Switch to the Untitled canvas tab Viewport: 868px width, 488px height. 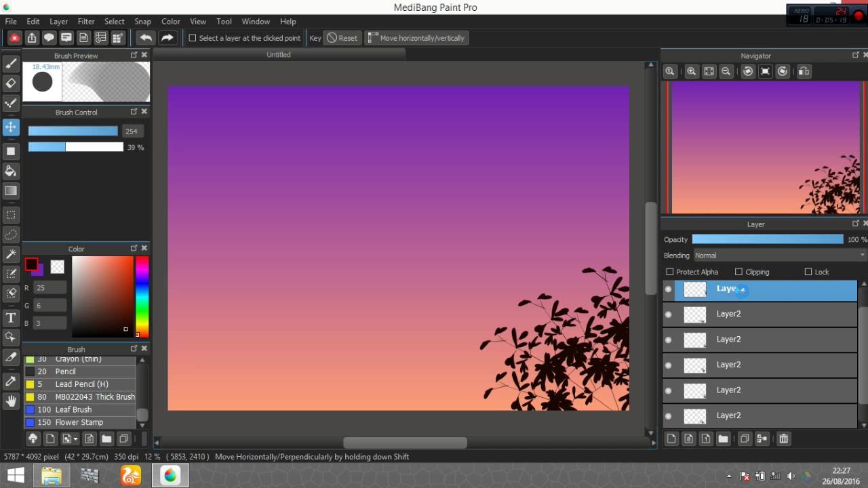(x=279, y=55)
